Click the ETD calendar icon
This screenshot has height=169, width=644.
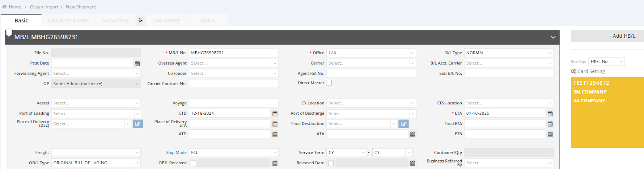(x=275, y=114)
